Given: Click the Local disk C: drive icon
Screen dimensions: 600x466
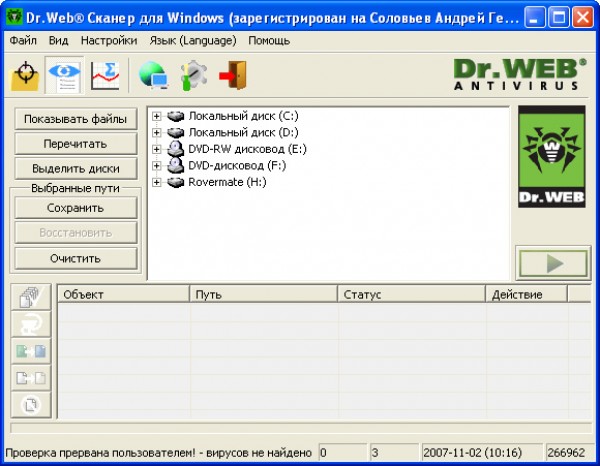Looking at the screenshot, I should click(x=176, y=116).
